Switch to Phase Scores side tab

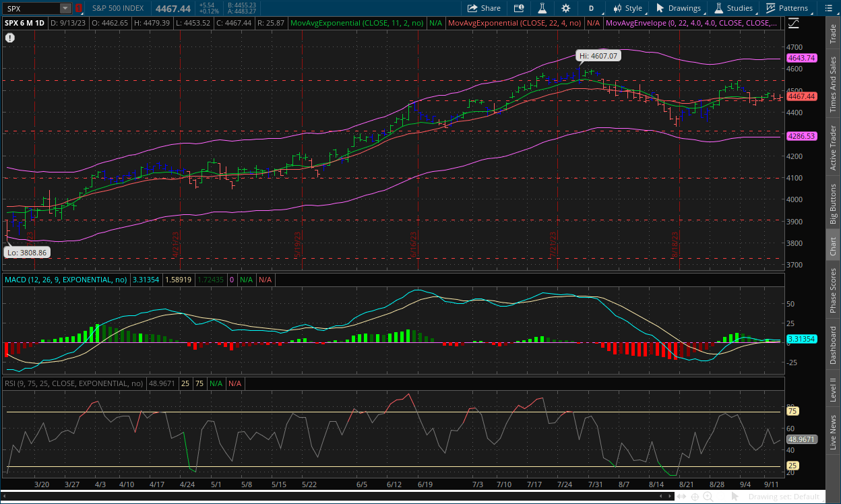[x=834, y=291]
